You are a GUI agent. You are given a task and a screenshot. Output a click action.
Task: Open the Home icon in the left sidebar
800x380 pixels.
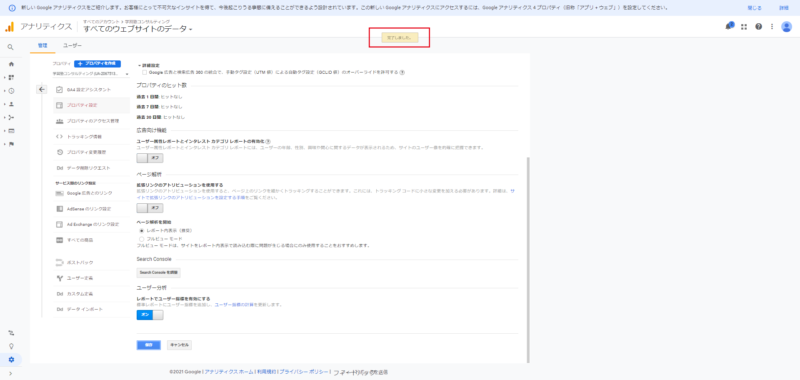tap(11, 64)
